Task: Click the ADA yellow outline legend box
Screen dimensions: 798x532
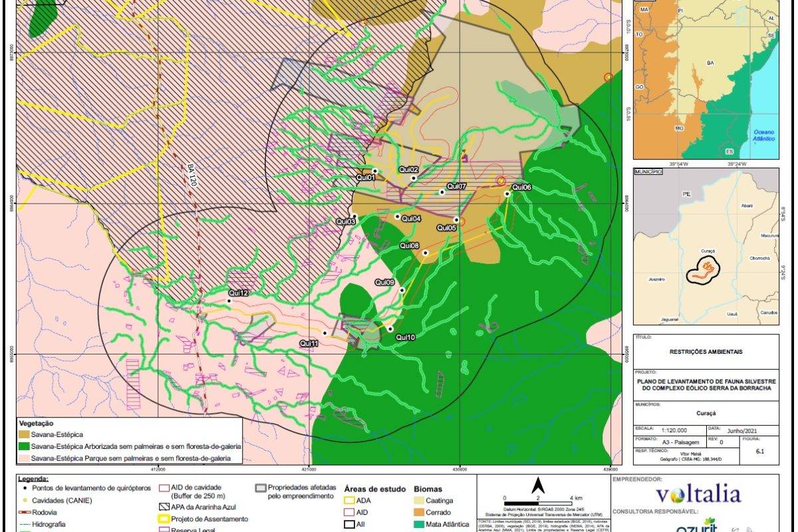Action: pyautogui.click(x=350, y=500)
